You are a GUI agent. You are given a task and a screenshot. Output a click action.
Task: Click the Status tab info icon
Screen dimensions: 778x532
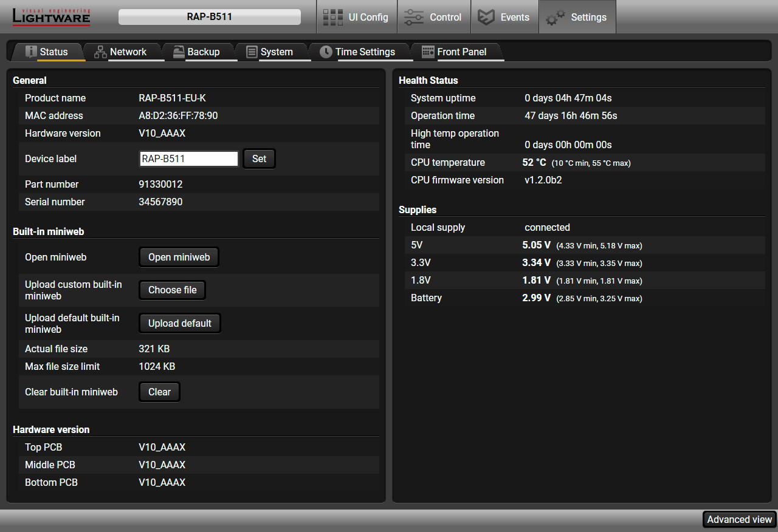[31, 52]
